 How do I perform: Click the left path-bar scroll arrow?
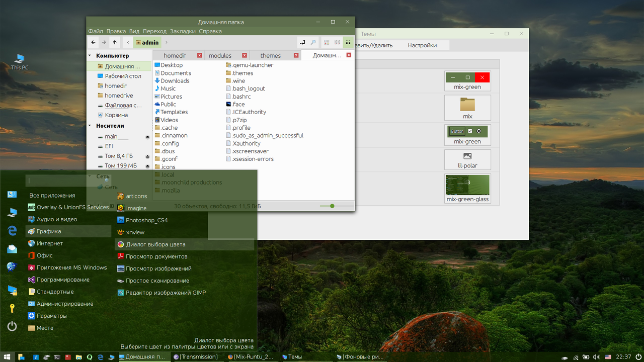[x=128, y=42]
